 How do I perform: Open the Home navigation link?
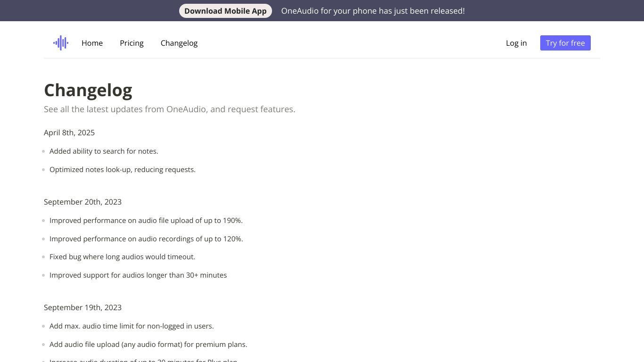coord(92,43)
